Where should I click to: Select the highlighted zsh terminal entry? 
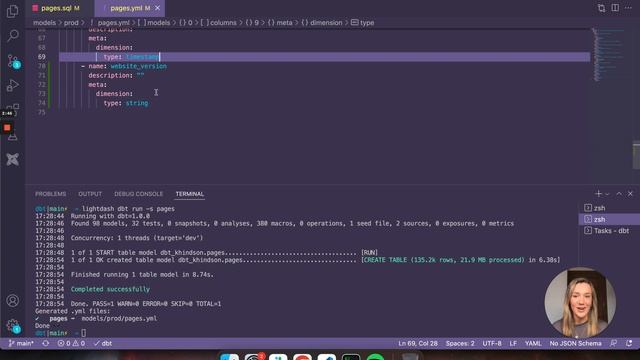click(609, 220)
